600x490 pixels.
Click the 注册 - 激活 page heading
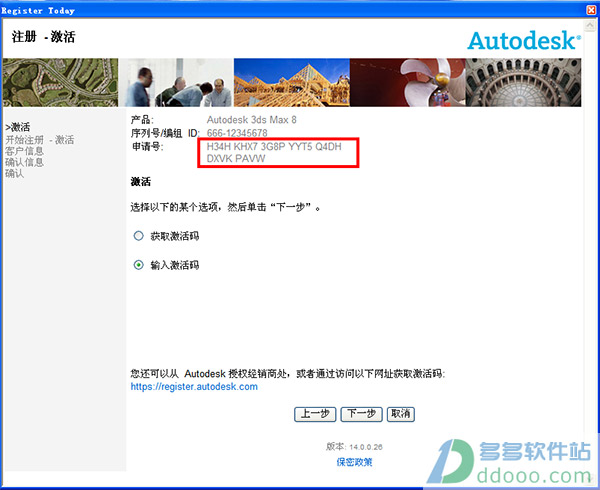[x=44, y=37]
